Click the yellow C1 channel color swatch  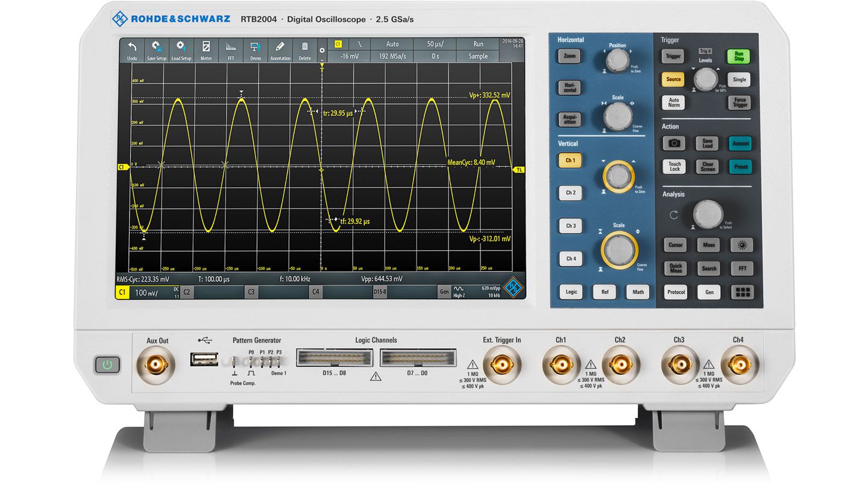[x=122, y=292]
